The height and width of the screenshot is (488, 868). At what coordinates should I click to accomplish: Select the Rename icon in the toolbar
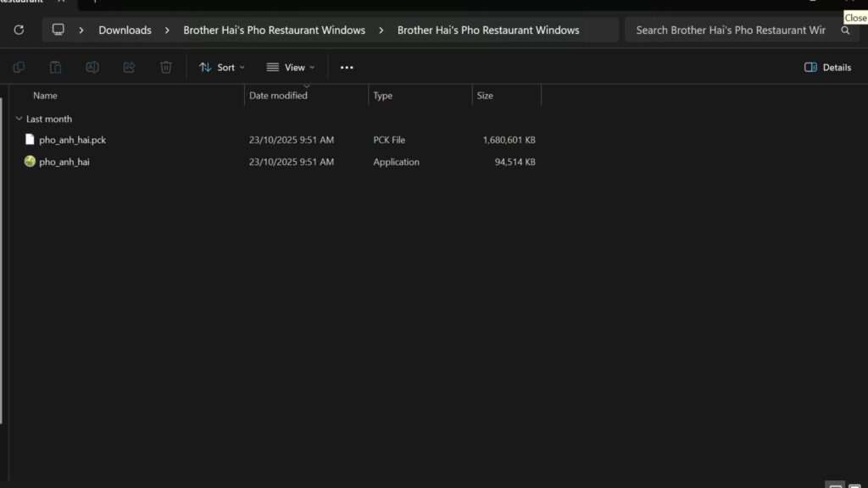[x=92, y=67]
